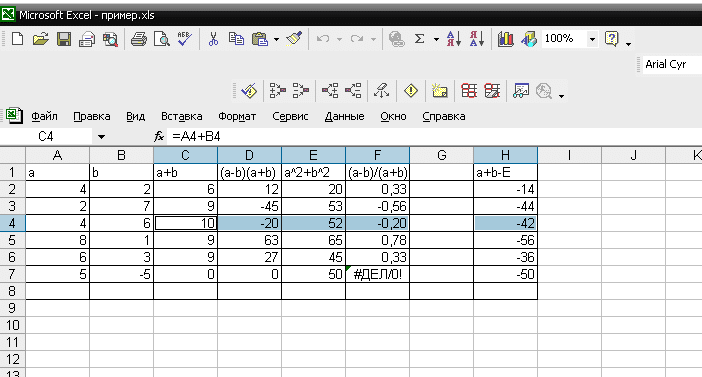Create a new blank workbook

coord(17,39)
